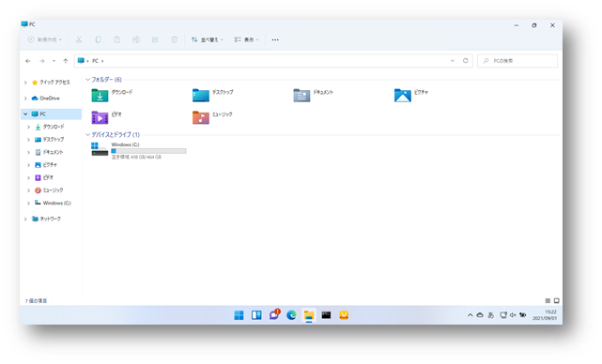
Task: Click the Paste clipboard icon in toolbar
Action: [116, 39]
